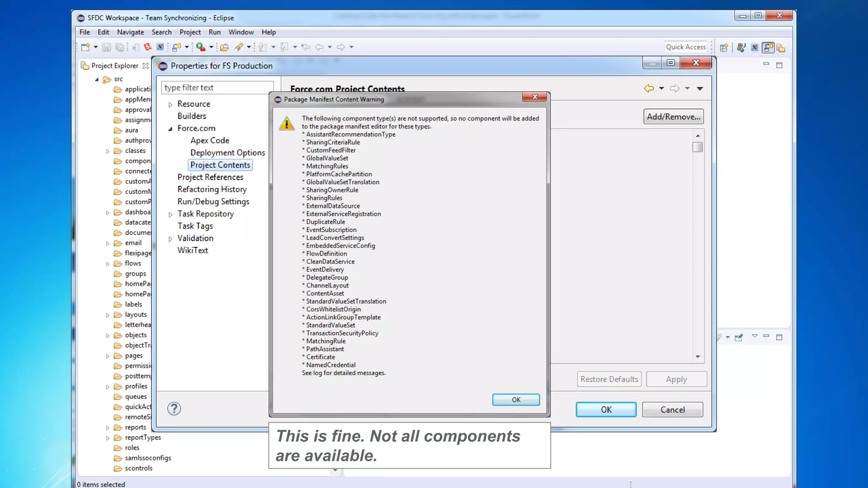Open the Navigate menu

click(x=130, y=32)
